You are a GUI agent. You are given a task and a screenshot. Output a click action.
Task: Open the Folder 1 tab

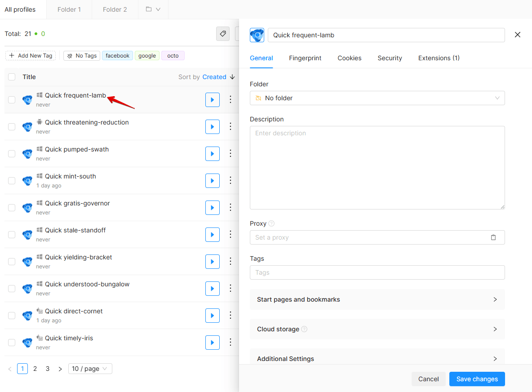(69, 9)
